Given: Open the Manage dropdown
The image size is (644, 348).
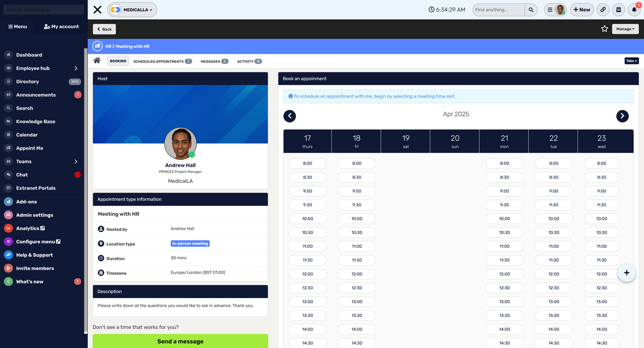Looking at the screenshot, I should click(625, 29).
